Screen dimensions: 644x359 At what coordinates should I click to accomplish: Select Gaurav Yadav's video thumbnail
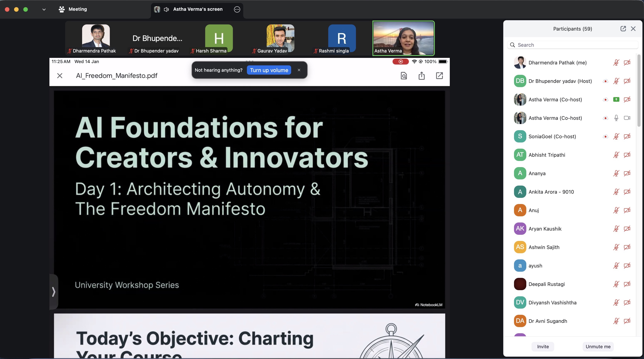pos(281,38)
